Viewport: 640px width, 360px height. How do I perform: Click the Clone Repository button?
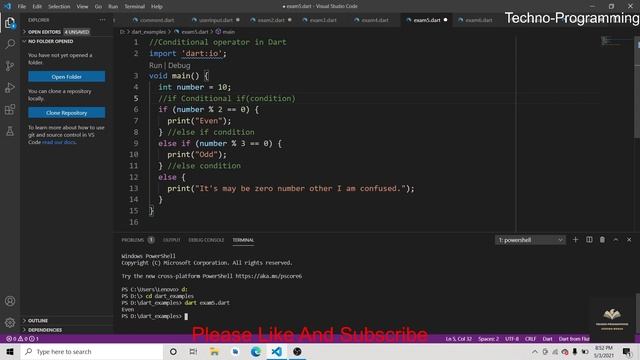tap(67, 113)
